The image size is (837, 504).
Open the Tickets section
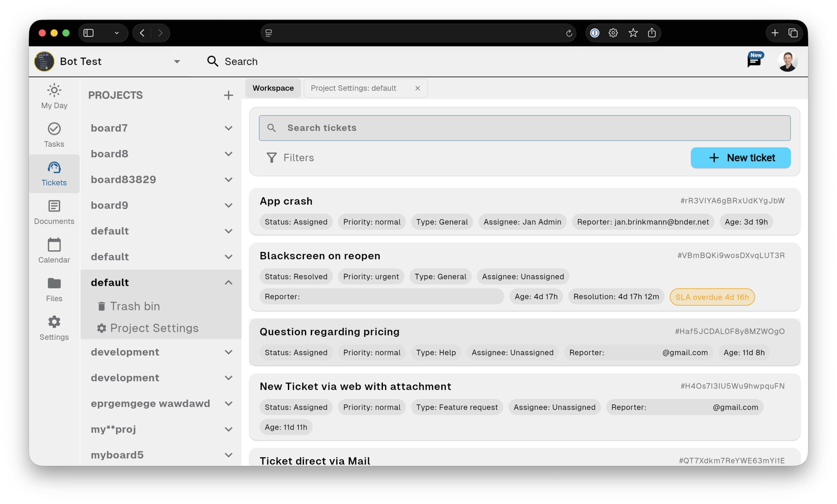pos(54,173)
